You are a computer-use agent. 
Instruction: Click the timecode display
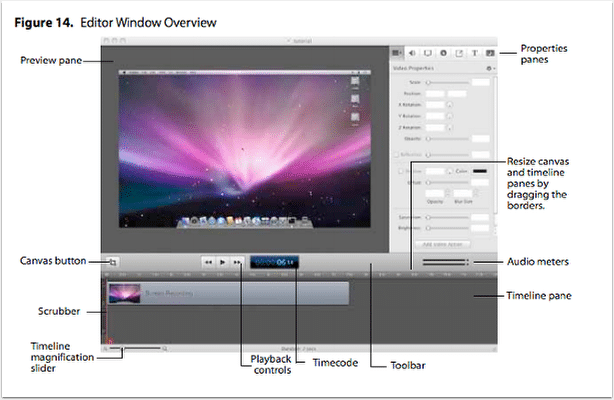[x=274, y=262]
